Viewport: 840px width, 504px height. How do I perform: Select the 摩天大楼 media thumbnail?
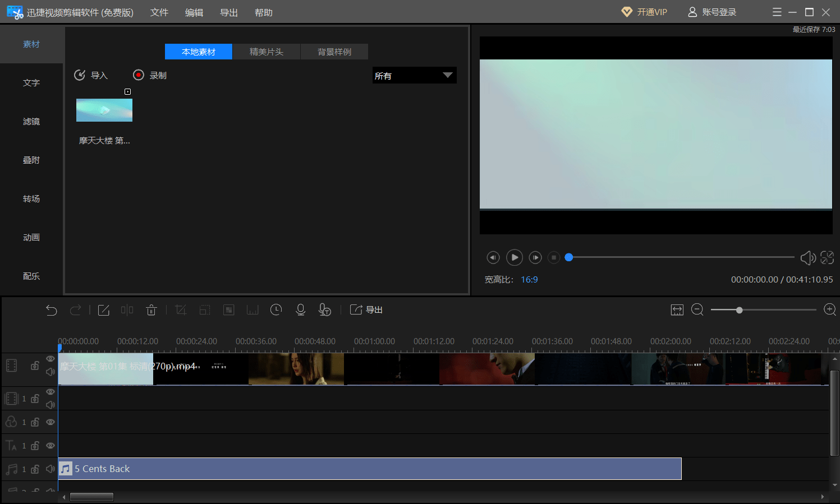[x=104, y=110]
